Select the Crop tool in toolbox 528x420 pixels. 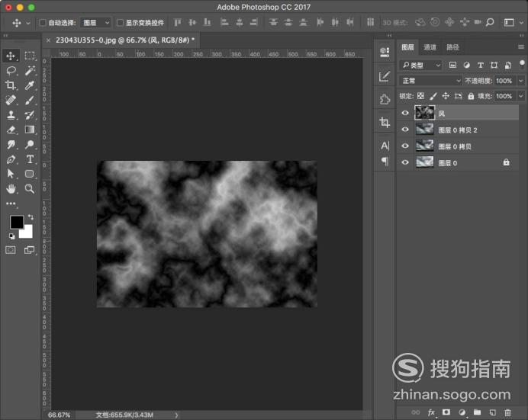click(11, 85)
